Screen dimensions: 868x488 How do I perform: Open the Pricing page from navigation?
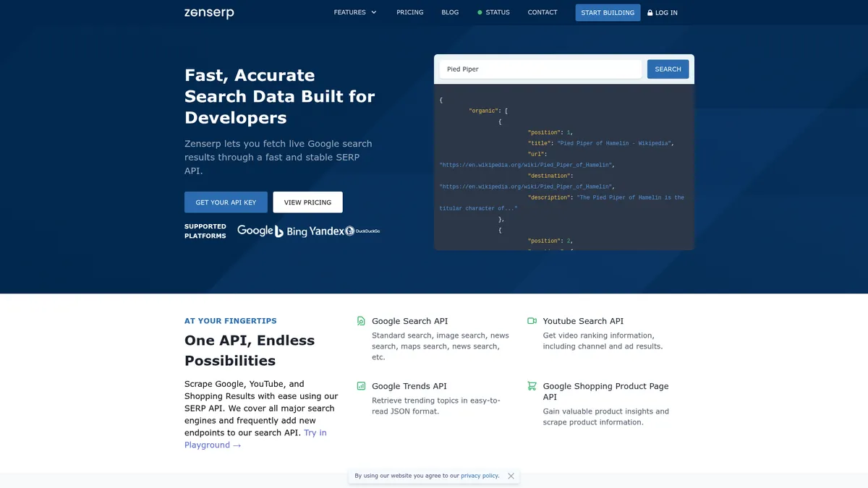[x=410, y=12]
